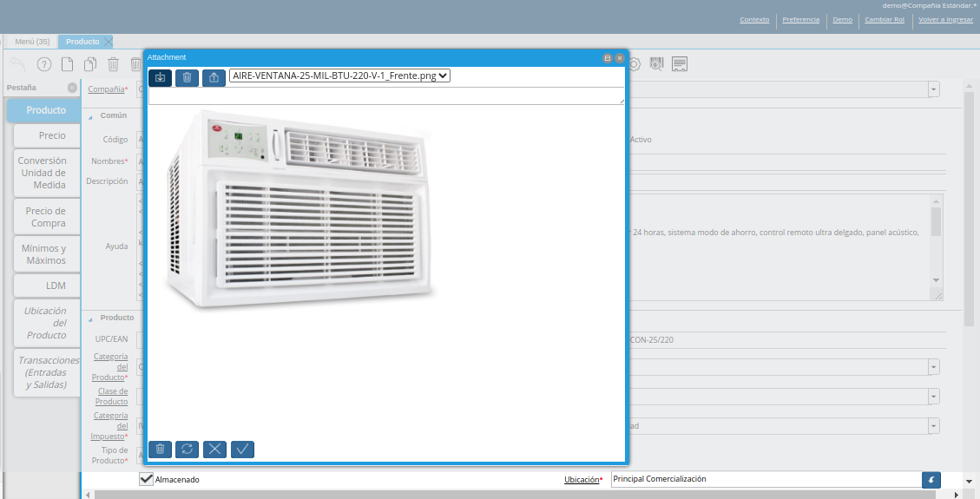Screen dimensions: 980x499
Task: Click the Categoría del Producto label link
Action: 110,366
